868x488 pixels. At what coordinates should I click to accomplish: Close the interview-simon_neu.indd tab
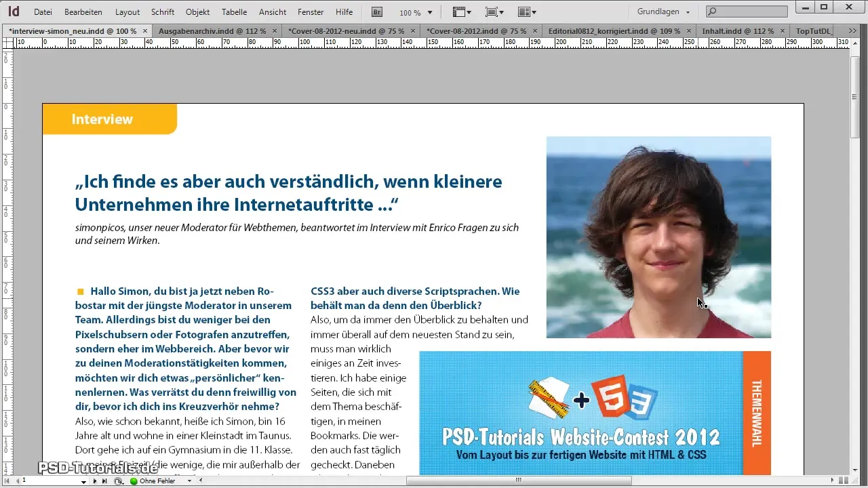click(145, 31)
